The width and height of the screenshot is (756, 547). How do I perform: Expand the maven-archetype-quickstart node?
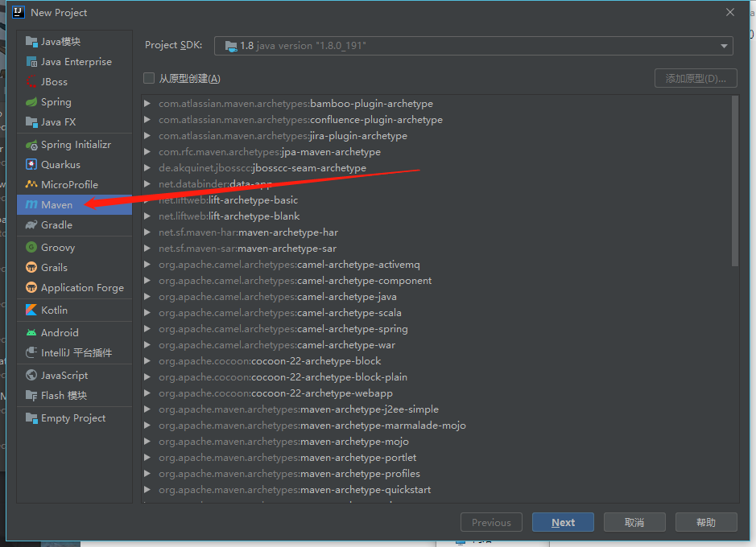click(x=147, y=490)
